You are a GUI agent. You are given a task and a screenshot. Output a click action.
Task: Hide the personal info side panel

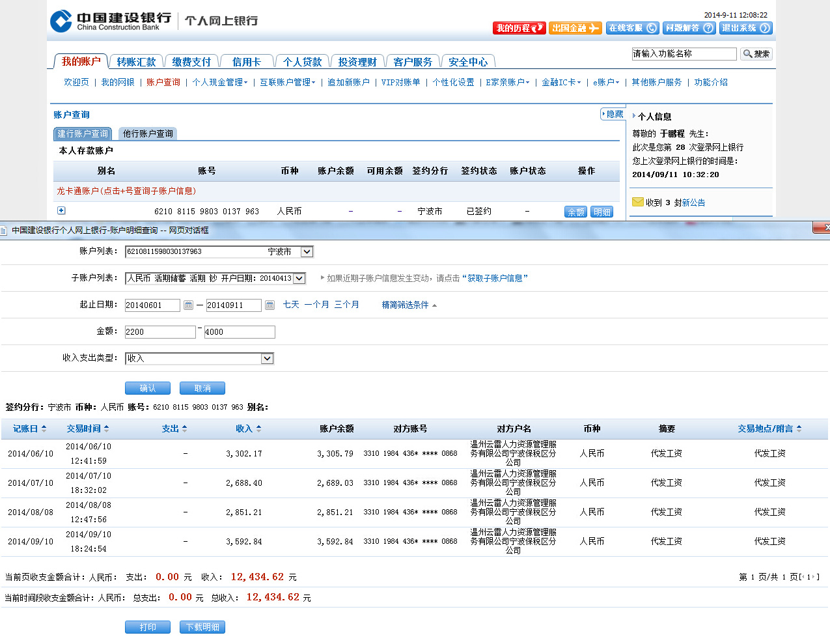tap(612, 115)
